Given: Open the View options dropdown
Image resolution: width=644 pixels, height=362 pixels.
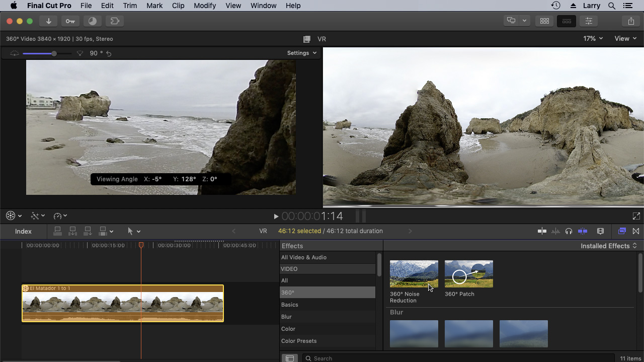Looking at the screenshot, I should pyautogui.click(x=625, y=39).
